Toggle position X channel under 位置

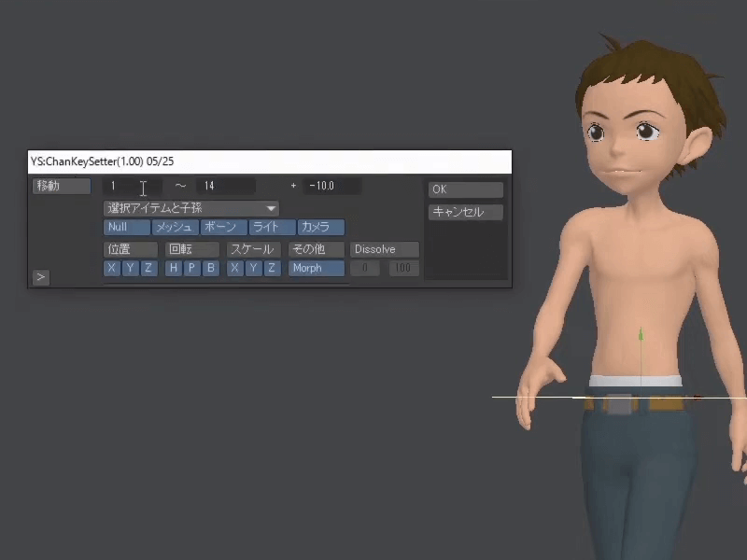tap(111, 268)
